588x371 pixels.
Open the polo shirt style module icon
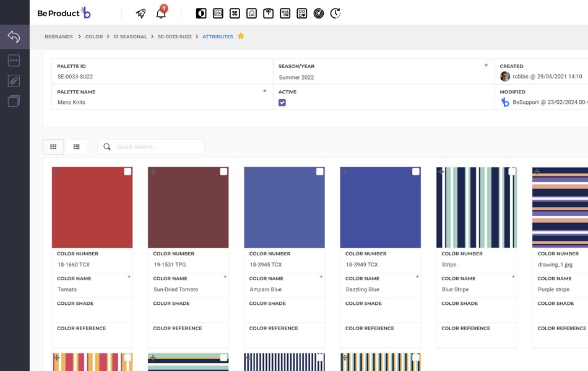tap(268, 14)
